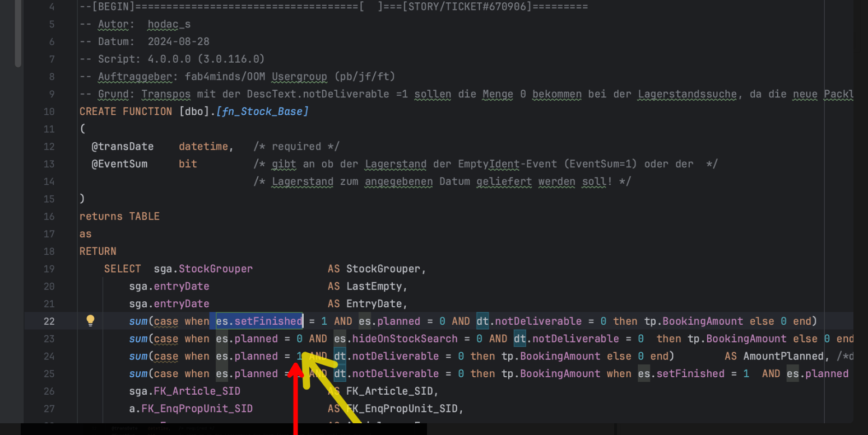Click line number 10 in the gutter
The width and height of the screenshot is (868, 435).
pyautogui.click(x=49, y=111)
